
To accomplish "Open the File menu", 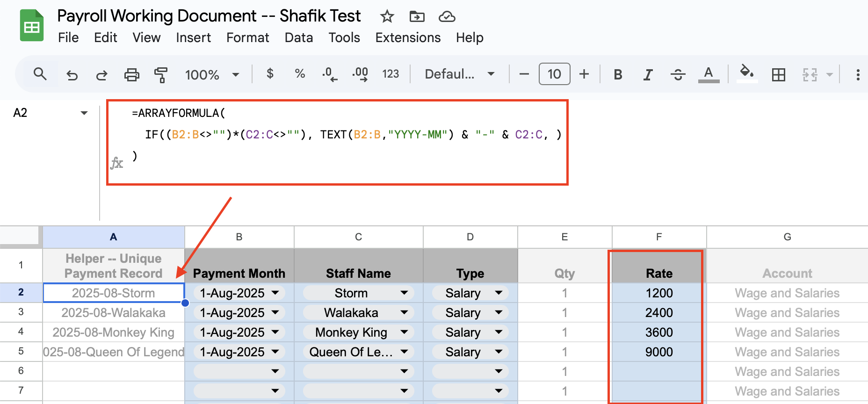I will [68, 37].
